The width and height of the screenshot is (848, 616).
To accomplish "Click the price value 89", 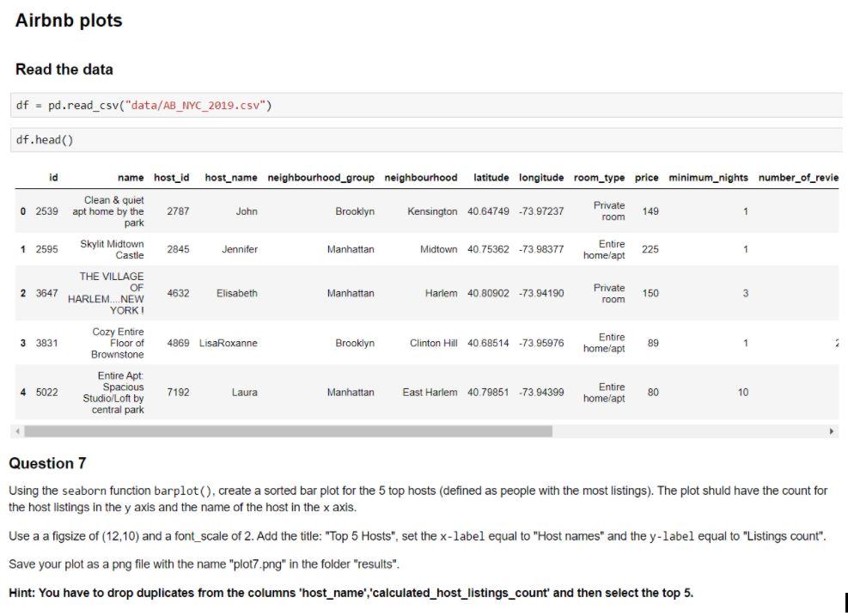I will [x=653, y=343].
